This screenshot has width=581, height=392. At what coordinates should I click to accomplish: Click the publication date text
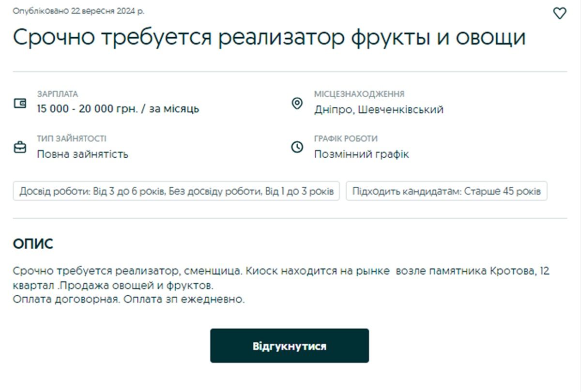point(78,11)
